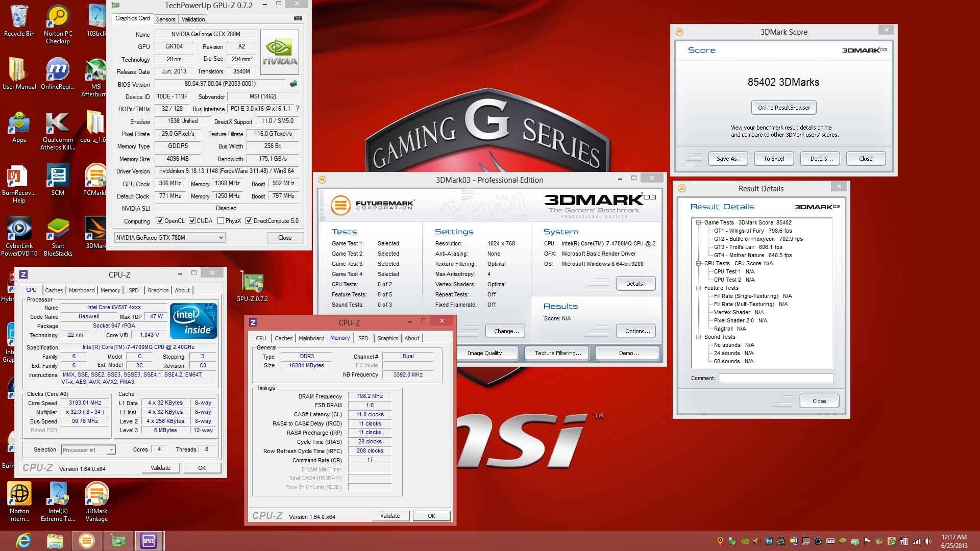Switch to GPU-Z taskbar button
This screenshot has width=980, height=551.
point(118,540)
